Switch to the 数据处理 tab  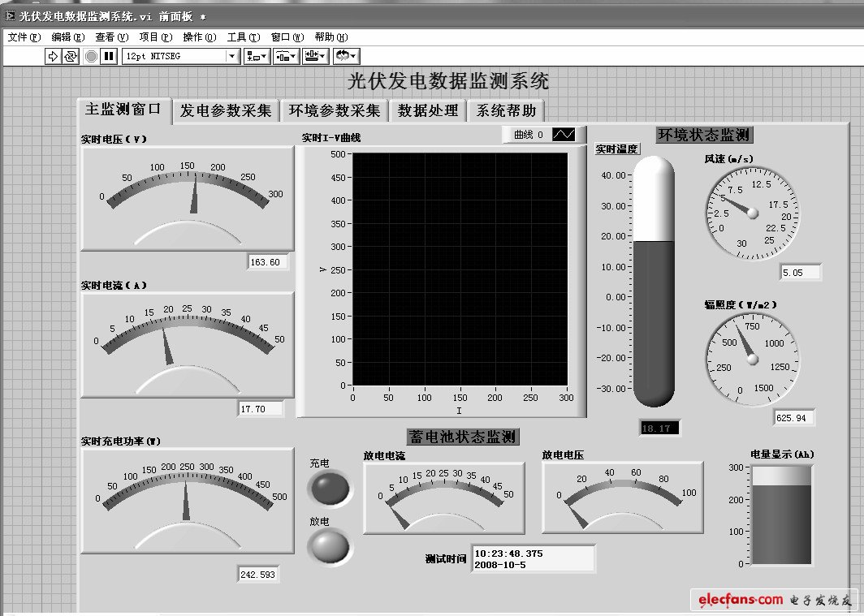428,111
